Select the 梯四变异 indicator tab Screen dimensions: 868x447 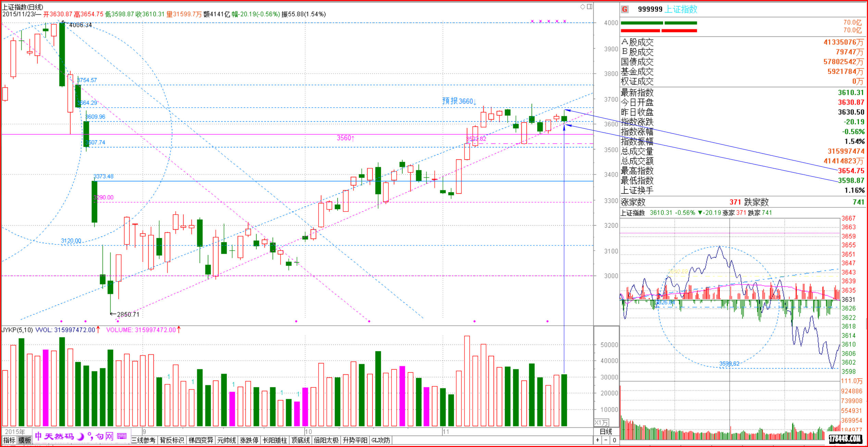[201, 440]
